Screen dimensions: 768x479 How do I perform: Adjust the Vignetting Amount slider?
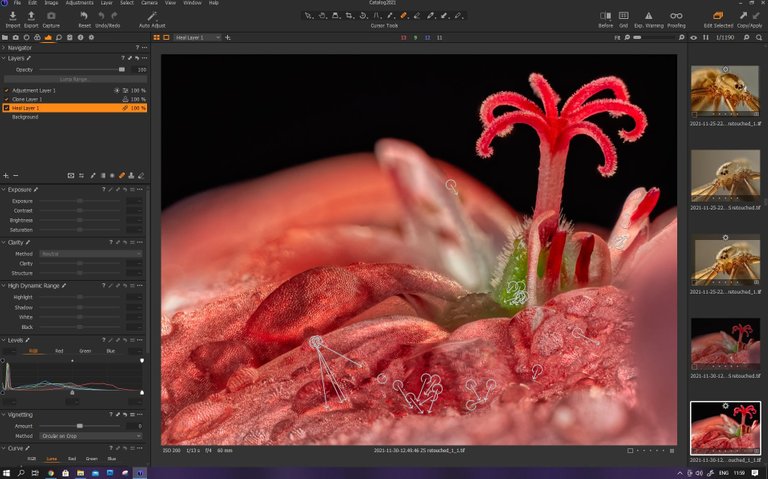pyautogui.click(x=80, y=426)
